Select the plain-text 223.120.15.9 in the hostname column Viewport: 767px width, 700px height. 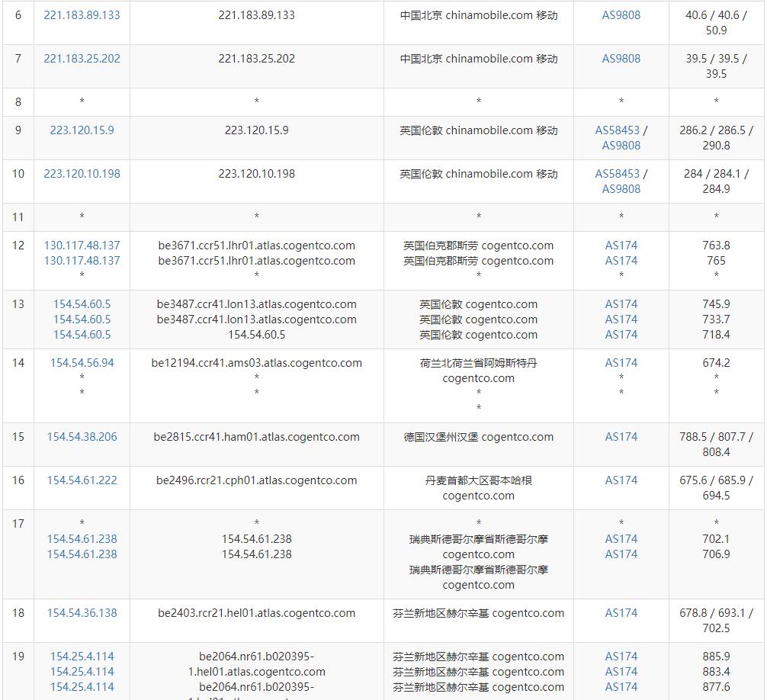pos(256,130)
